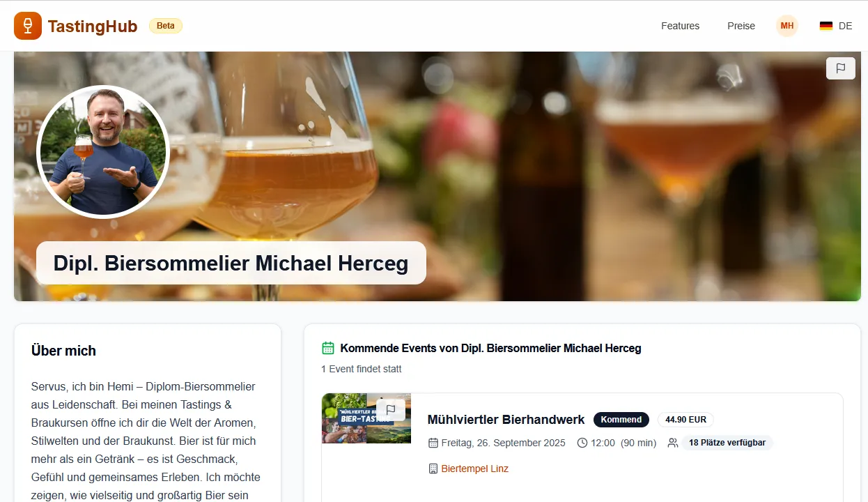Click the flag icon on the event thumbnail

[x=391, y=410]
